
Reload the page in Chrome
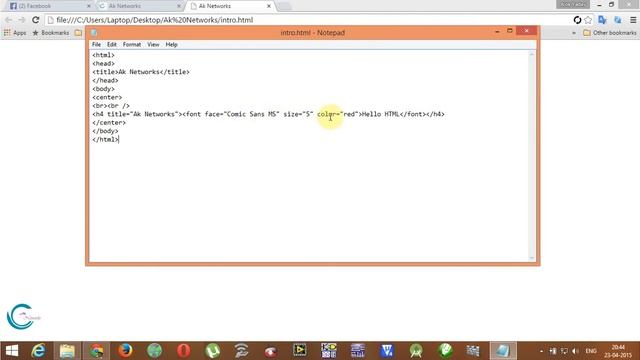pos(36,20)
